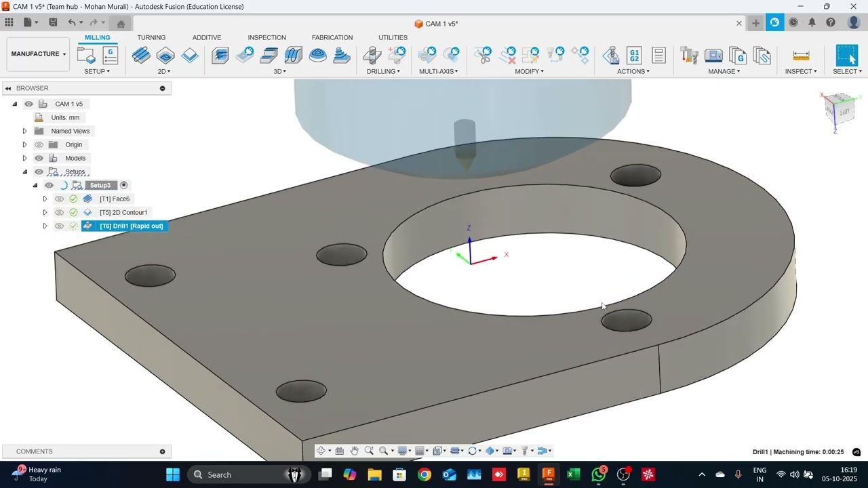Open the Notifications bell icon
The height and width of the screenshot is (488, 868).
point(812,22)
